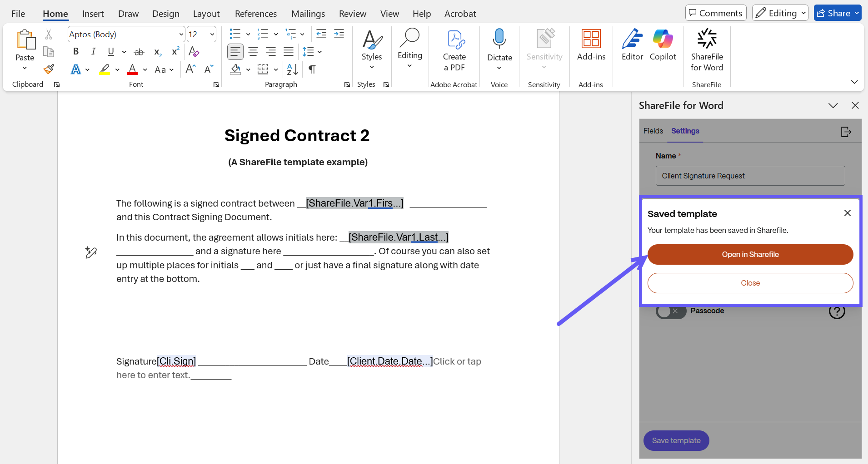This screenshot has width=868, height=464.
Task: Click the sign-out icon in ShareFile panel
Action: (846, 132)
